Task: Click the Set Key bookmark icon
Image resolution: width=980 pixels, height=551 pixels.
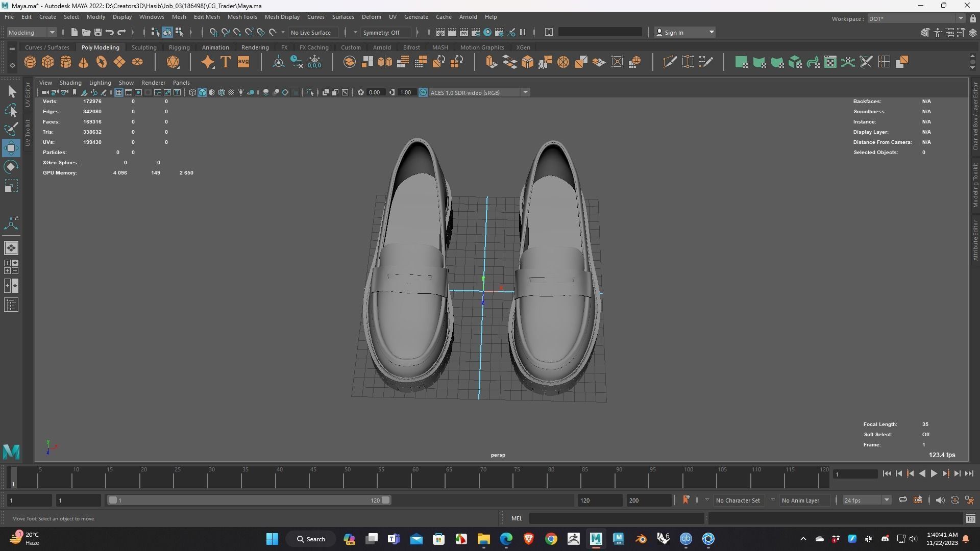Action: [686, 500]
